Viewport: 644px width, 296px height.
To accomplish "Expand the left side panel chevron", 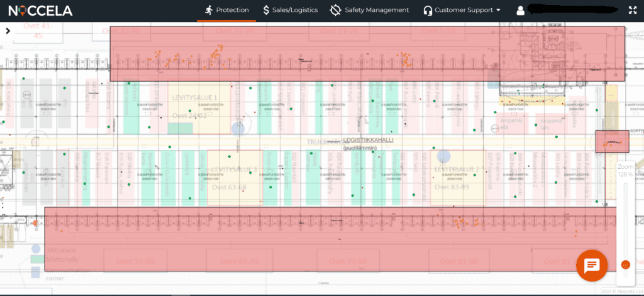I will coord(8,30).
